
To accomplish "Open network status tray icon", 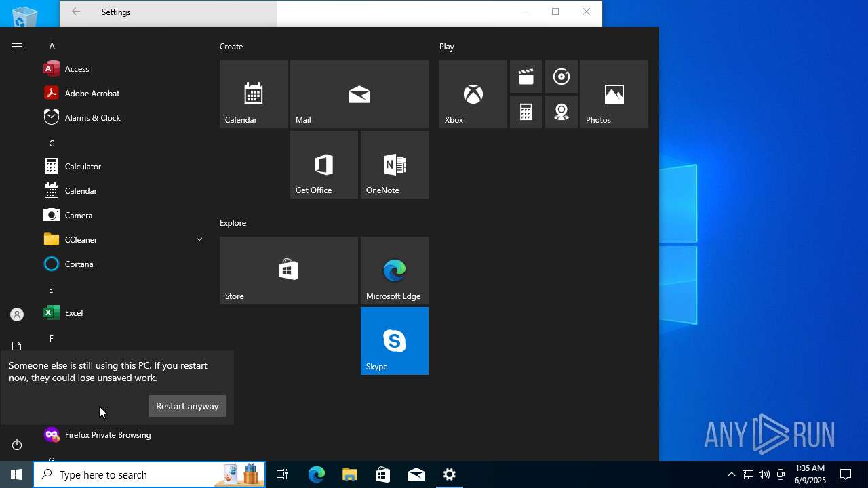I will (x=747, y=474).
